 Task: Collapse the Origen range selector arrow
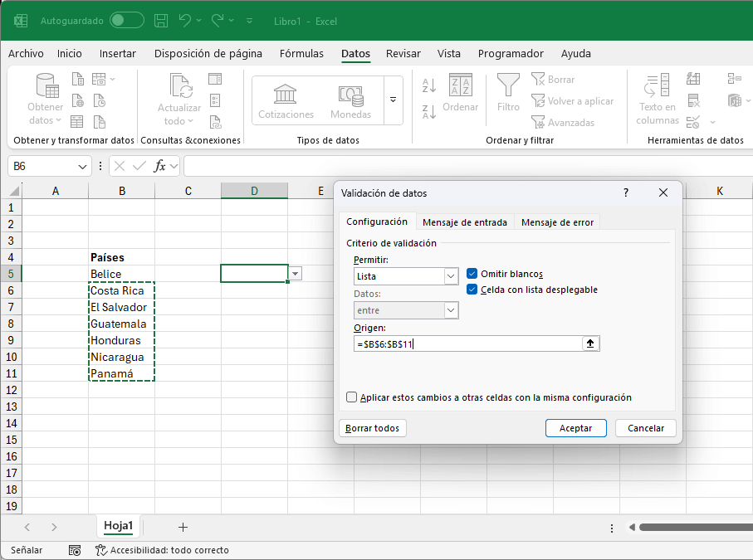(x=590, y=343)
